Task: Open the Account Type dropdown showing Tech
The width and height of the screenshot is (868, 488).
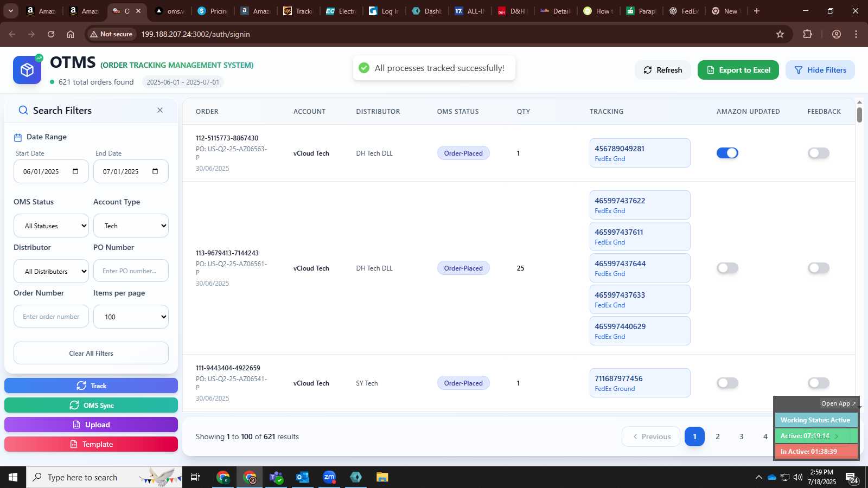Action: [131, 226]
